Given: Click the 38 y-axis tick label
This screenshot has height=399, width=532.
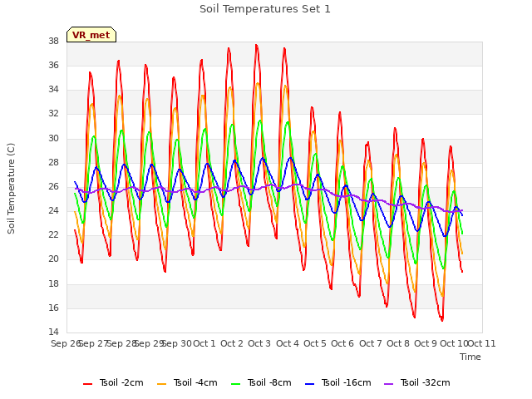Looking at the screenshot, I should 53,41.
